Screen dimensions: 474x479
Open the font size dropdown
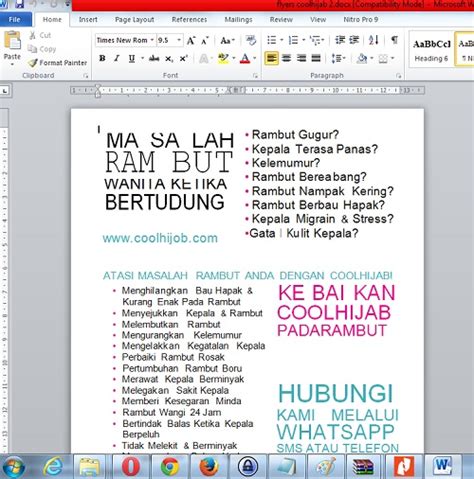(x=179, y=40)
